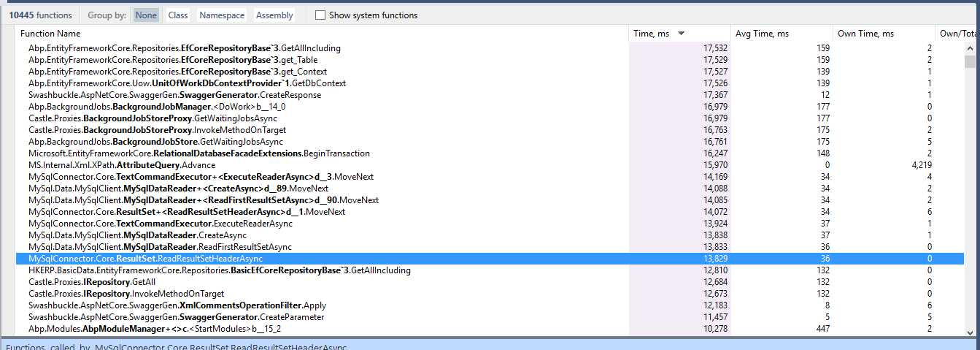Group functions by Class
The image size is (980, 350).
point(177,15)
